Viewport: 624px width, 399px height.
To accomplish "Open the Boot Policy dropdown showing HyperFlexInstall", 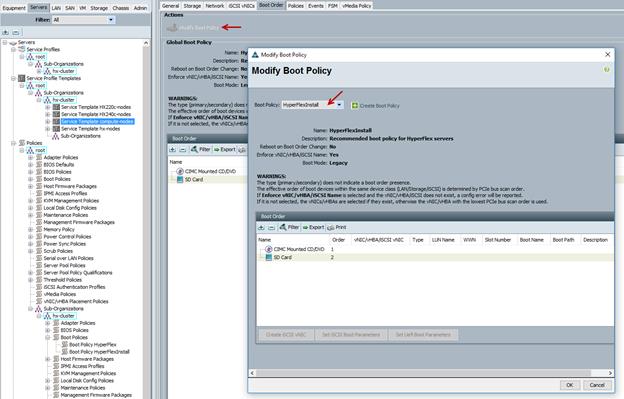I will pyautogui.click(x=339, y=105).
